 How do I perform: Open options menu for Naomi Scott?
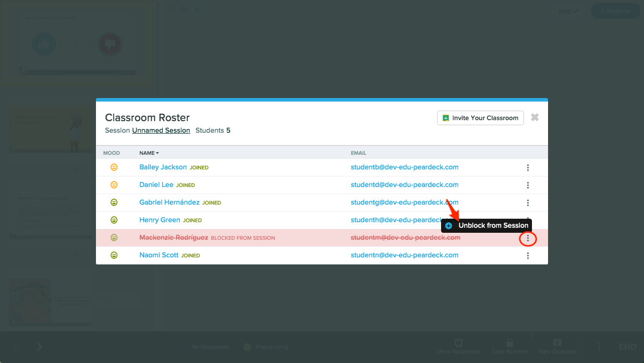527,255
